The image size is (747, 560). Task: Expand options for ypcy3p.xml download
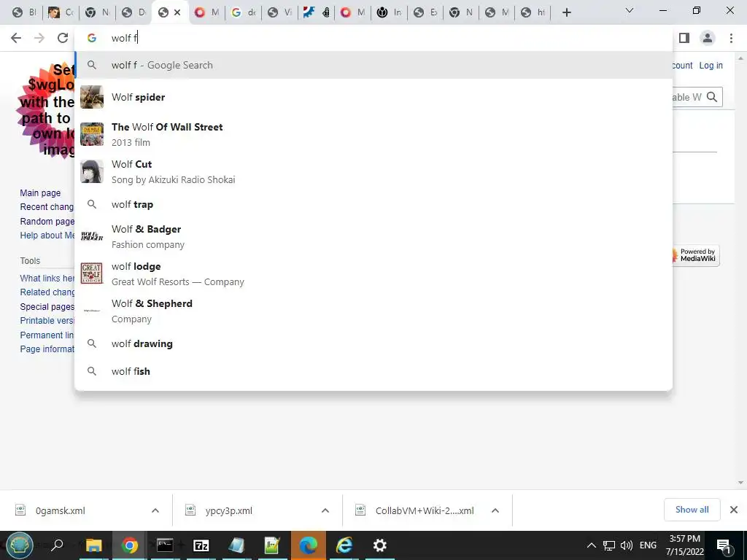[x=325, y=510]
